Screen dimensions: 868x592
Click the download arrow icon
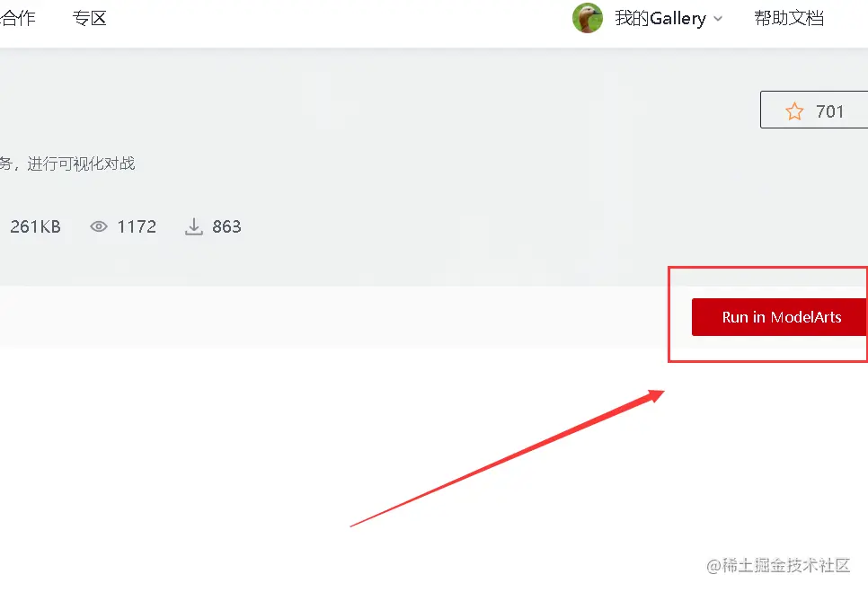point(194,226)
